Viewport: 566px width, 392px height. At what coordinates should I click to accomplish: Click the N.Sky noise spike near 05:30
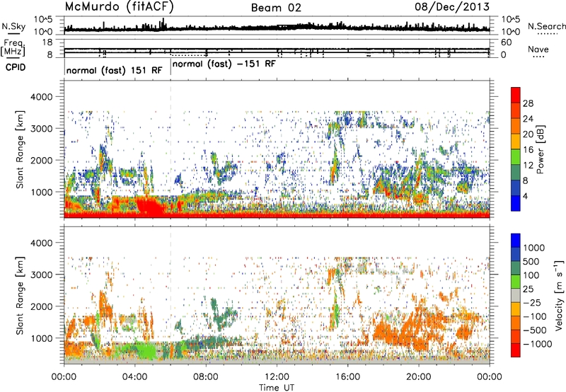[163, 24]
